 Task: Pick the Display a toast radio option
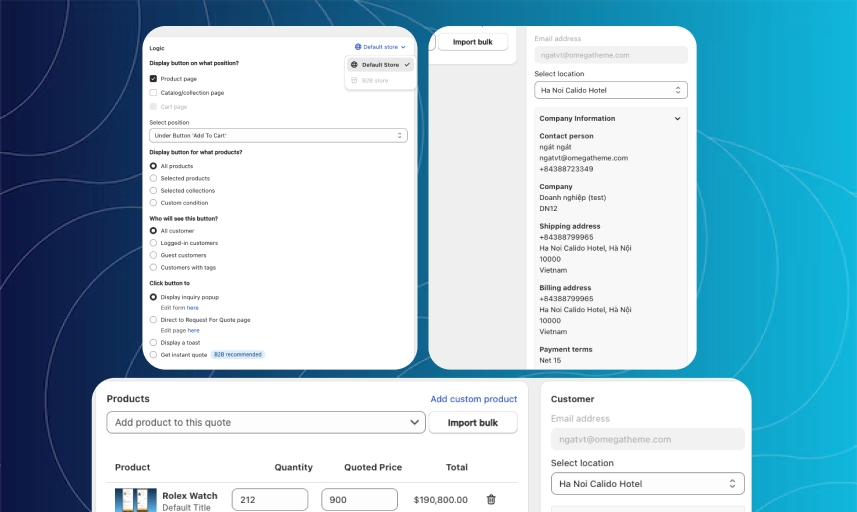click(x=153, y=342)
